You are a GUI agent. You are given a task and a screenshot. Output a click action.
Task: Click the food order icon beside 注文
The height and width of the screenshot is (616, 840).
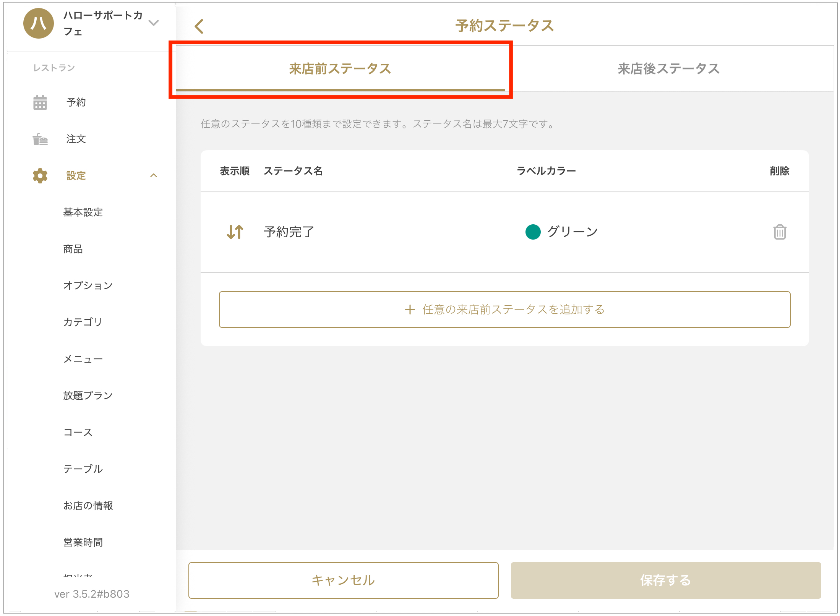point(40,139)
